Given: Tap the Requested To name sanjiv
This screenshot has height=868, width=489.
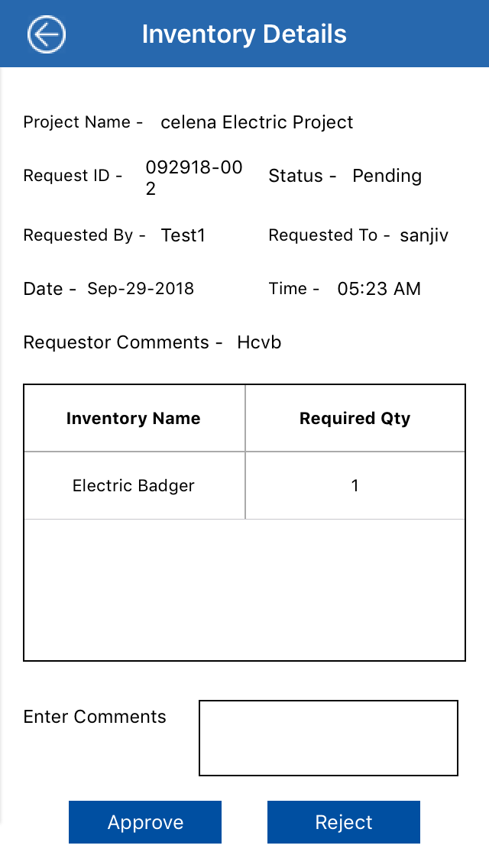Looking at the screenshot, I should (x=424, y=235).
